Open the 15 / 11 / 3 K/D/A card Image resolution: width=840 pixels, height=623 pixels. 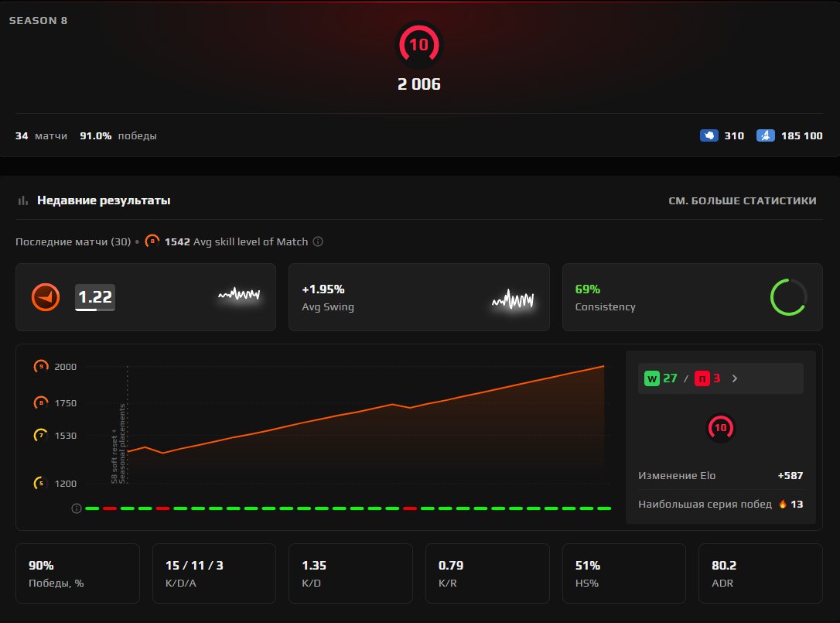(x=214, y=573)
